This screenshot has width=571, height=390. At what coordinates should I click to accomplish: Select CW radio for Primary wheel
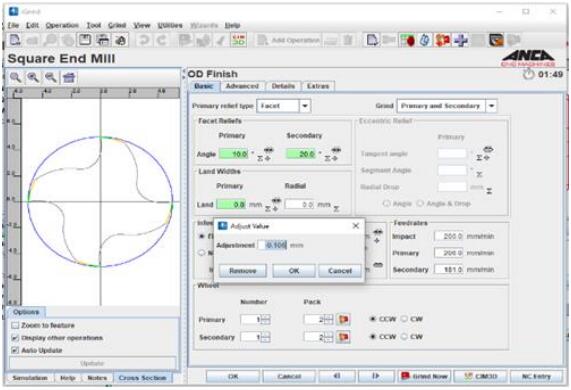(x=404, y=319)
